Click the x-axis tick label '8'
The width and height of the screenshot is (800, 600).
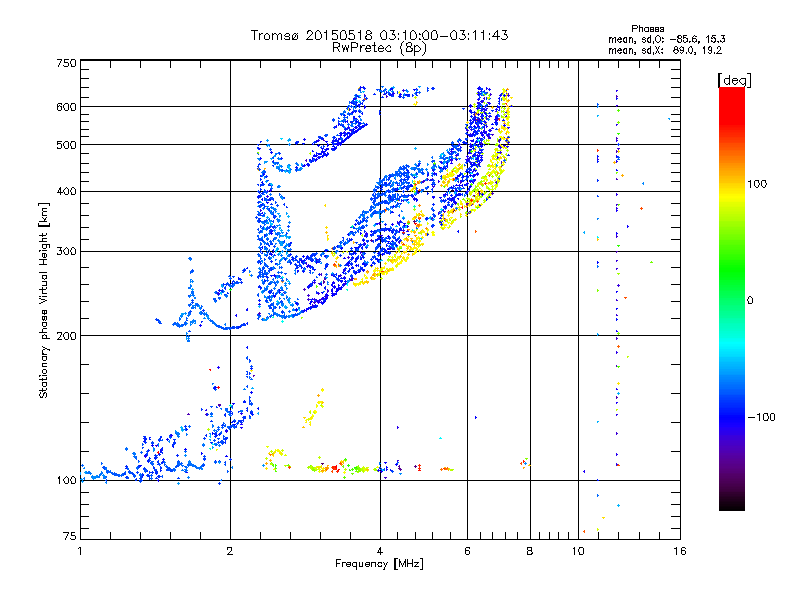[x=530, y=551]
